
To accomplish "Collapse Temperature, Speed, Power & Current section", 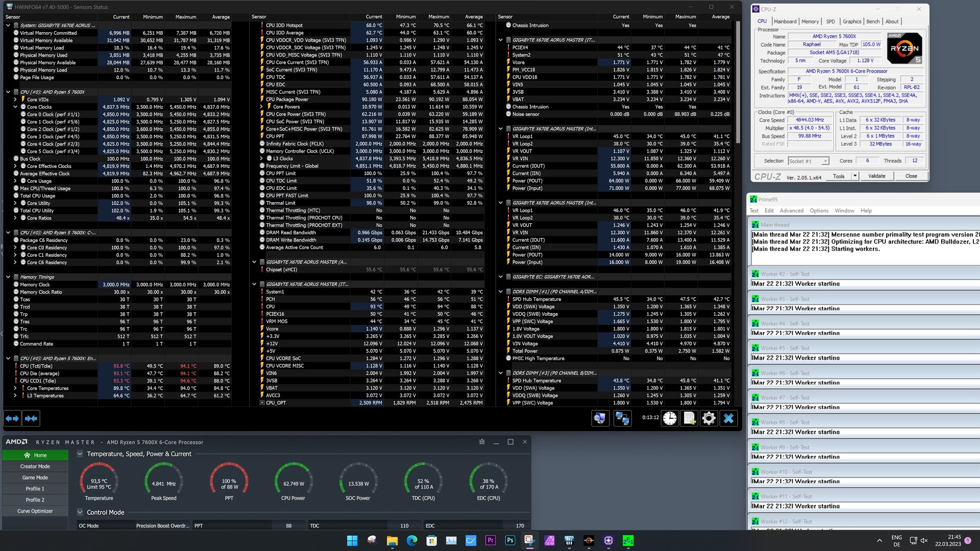I will pyautogui.click(x=80, y=454).
